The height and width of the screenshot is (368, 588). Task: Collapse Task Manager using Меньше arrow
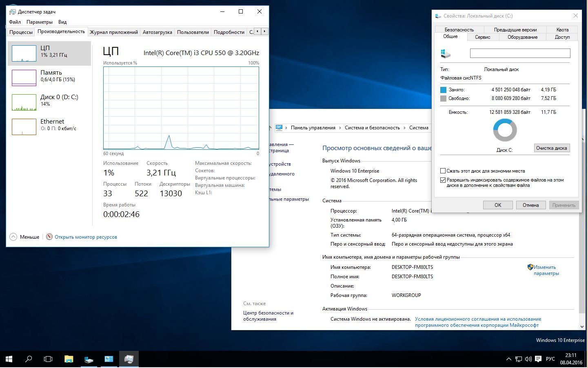(x=13, y=237)
